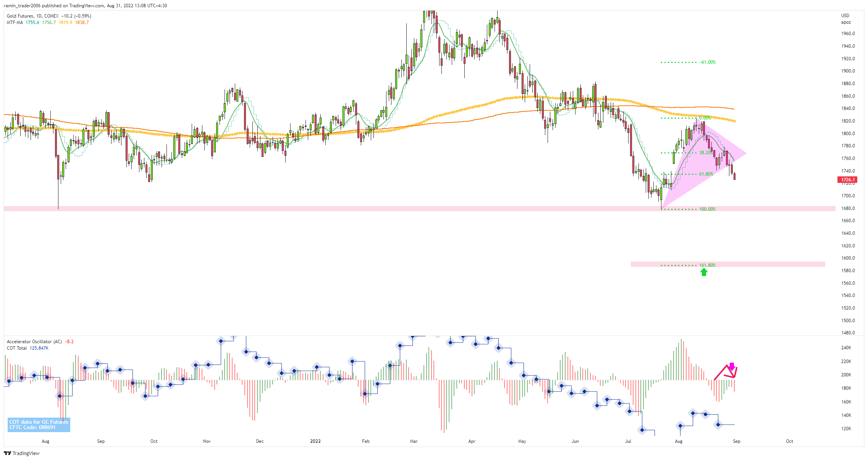Click 160K on the oscillator axis
Viewport: 868px width, 460px height.
click(846, 402)
